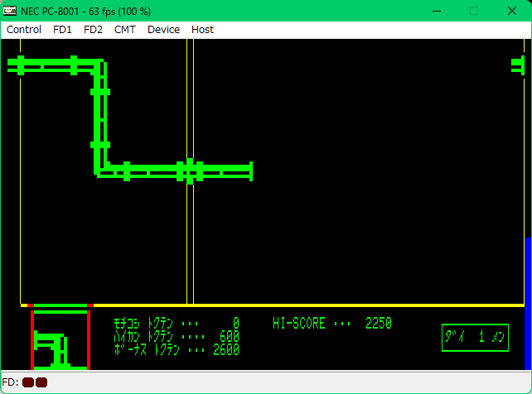Open the Device menu
The image size is (532, 394).
tap(163, 30)
